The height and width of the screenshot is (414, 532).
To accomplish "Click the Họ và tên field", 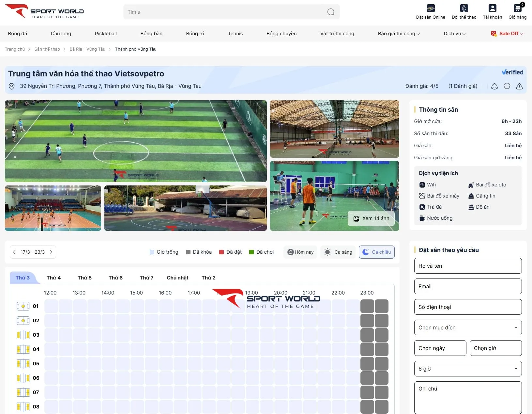I will pyautogui.click(x=467, y=266).
